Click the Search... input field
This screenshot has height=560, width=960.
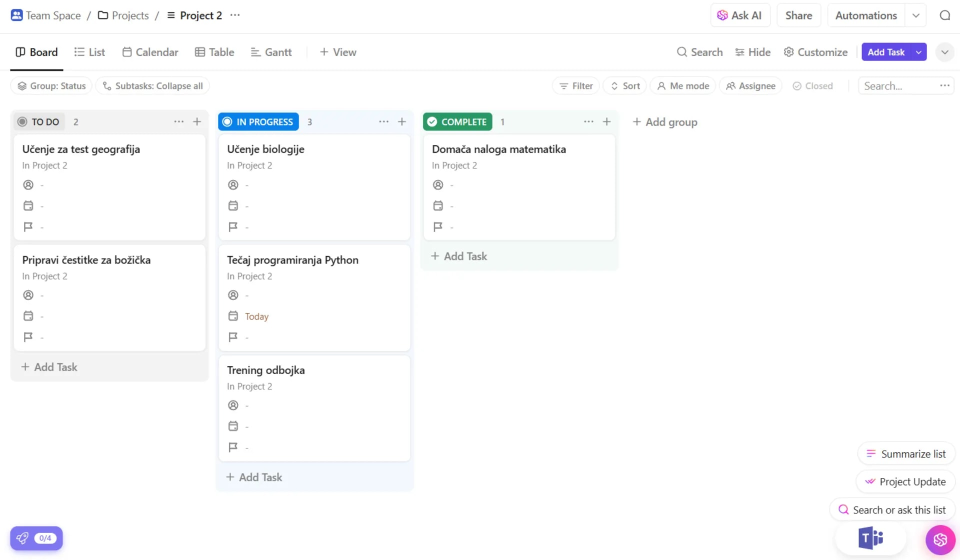(x=898, y=86)
